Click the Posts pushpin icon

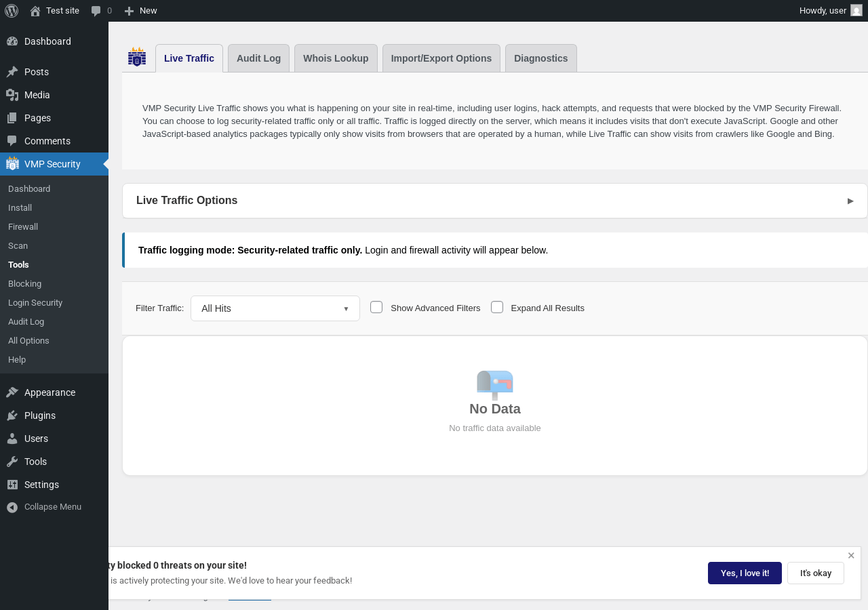tap(12, 72)
